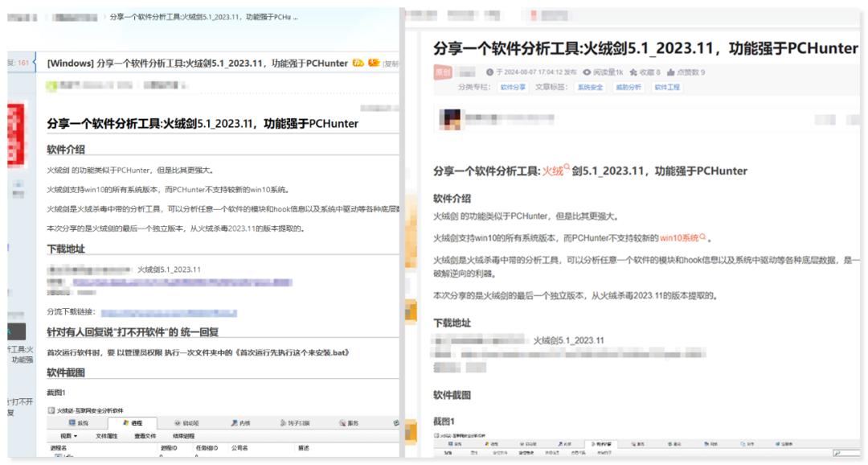Screen dimensions: 868x465
Task: Click the star icon beside 收藏 8
Action: (634, 72)
